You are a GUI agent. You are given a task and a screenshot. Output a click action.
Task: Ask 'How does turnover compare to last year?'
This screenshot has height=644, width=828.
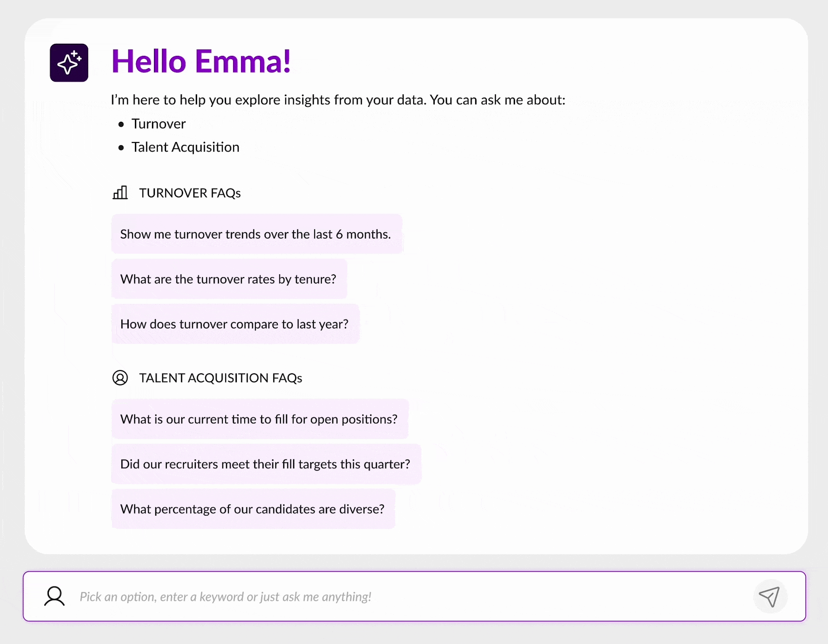[x=235, y=324]
